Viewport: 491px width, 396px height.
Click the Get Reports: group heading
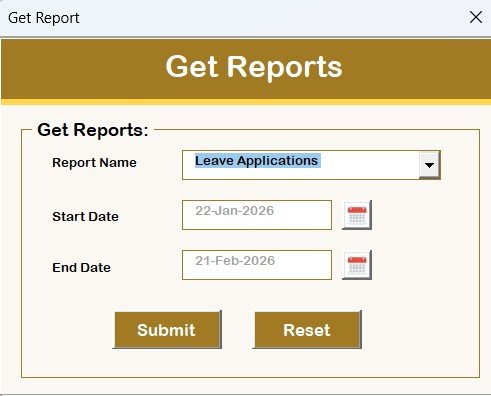[93, 130]
